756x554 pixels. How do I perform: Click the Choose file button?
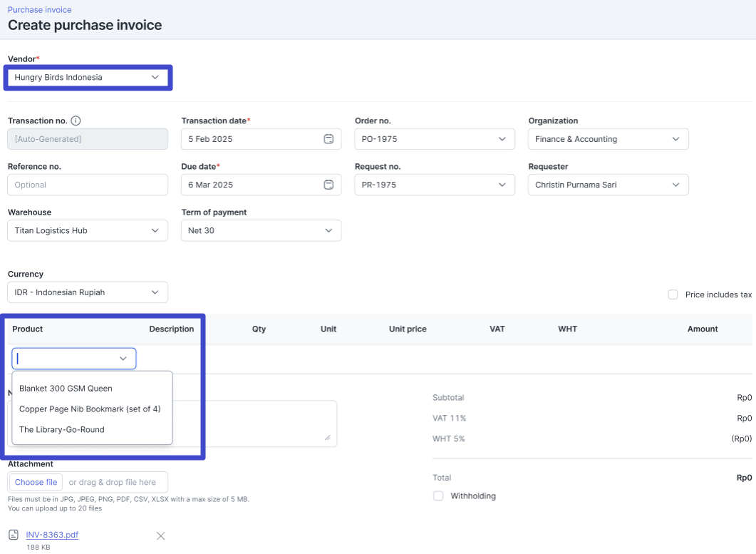click(x=36, y=482)
